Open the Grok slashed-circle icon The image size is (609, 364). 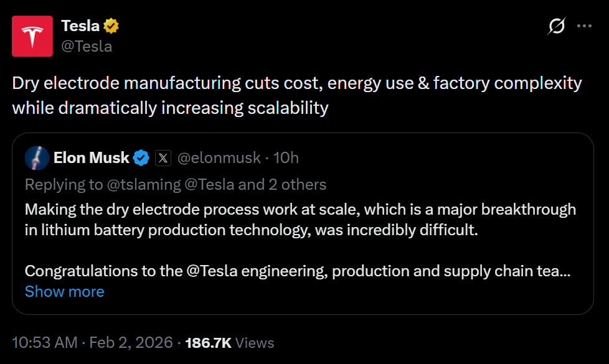[x=556, y=26]
